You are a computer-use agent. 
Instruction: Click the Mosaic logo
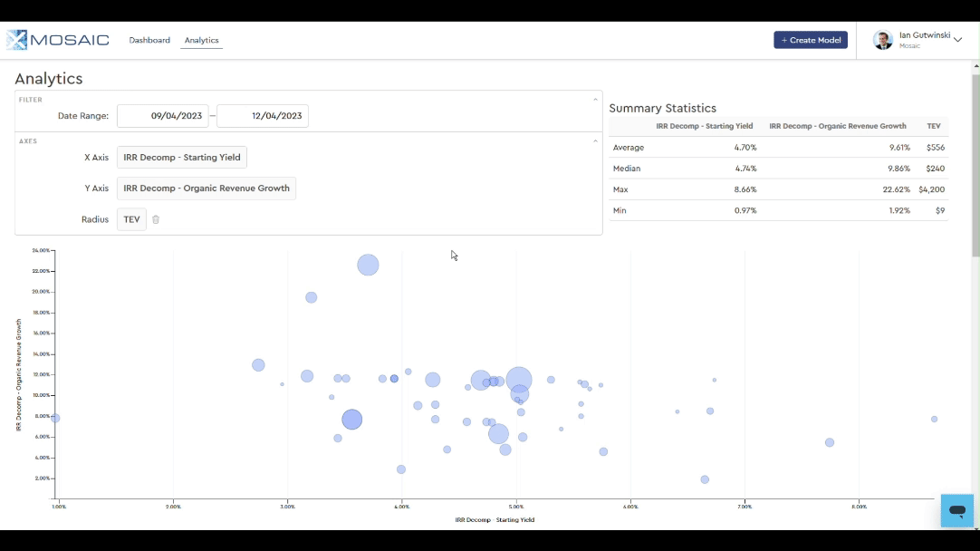(x=58, y=40)
